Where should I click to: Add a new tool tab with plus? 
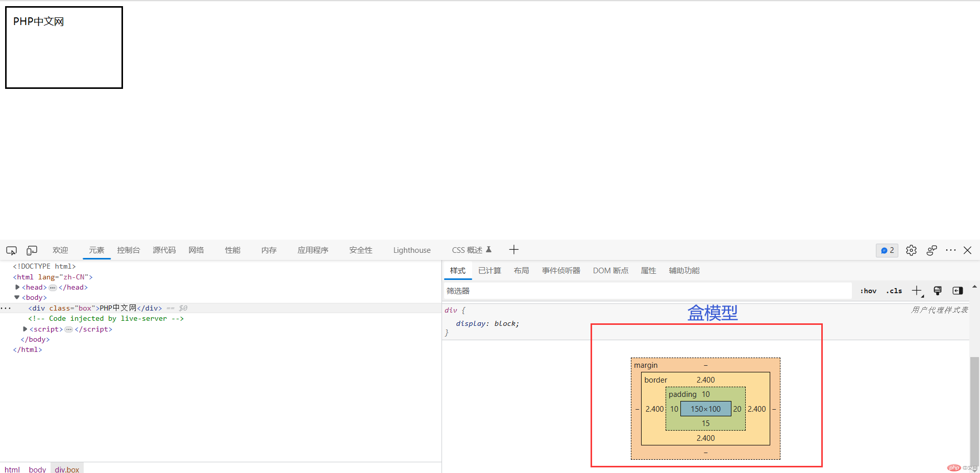[514, 250]
